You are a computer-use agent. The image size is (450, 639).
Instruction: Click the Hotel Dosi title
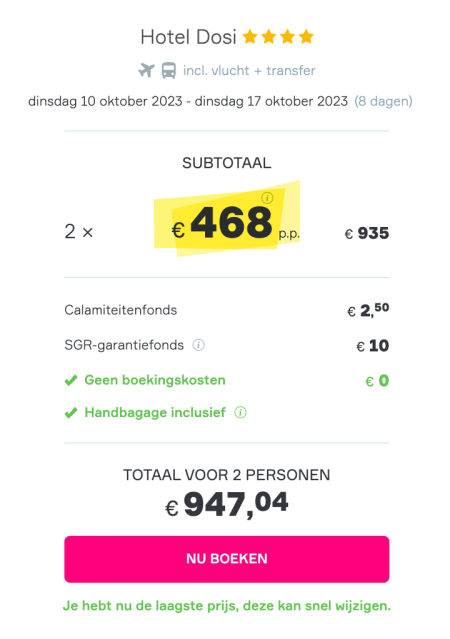(188, 37)
